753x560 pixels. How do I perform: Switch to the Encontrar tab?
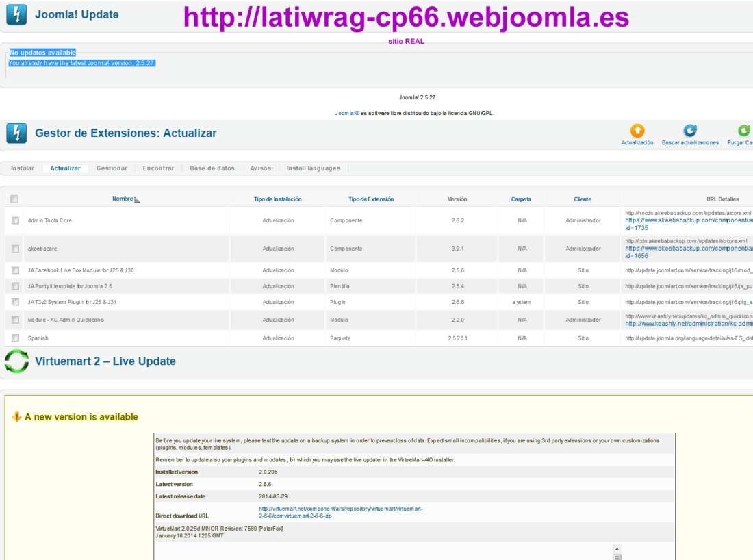[x=159, y=168]
